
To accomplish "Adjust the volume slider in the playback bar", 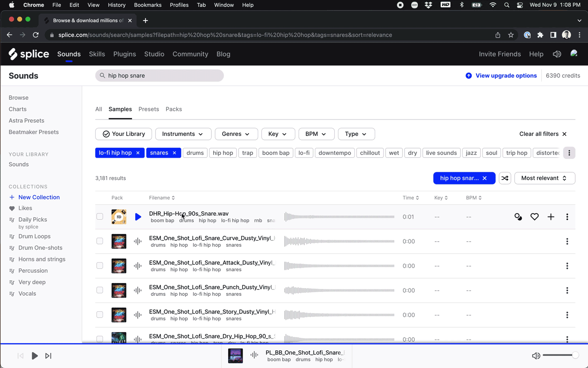I will 560,355.
